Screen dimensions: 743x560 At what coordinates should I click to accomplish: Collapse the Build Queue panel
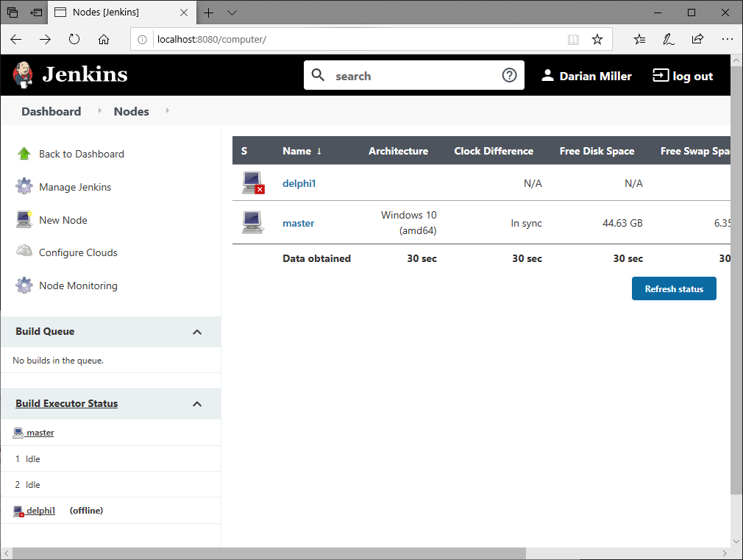click(196, 332)
